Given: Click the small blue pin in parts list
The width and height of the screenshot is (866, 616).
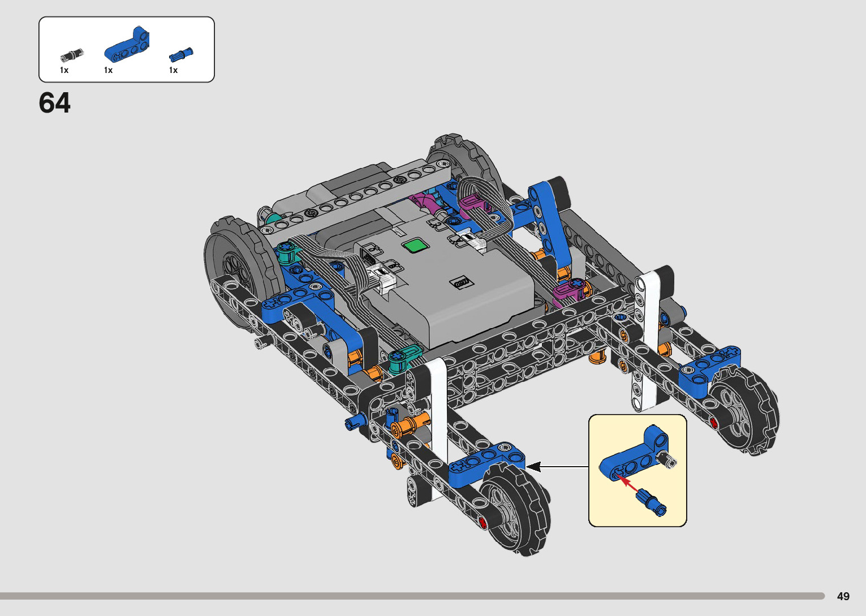Looking at the screenshot, I should coord(180,55).
